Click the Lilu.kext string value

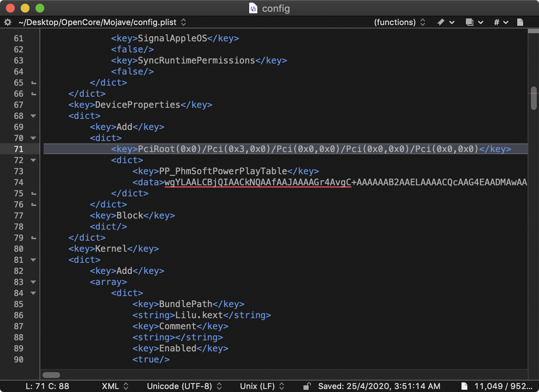199,315
